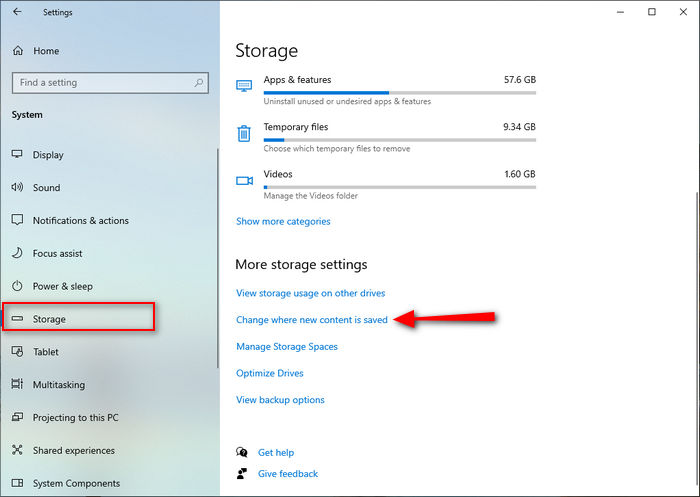The image size is (700, 497).
Task: Click the Give feedback link
Action: [x=288, y=474]
